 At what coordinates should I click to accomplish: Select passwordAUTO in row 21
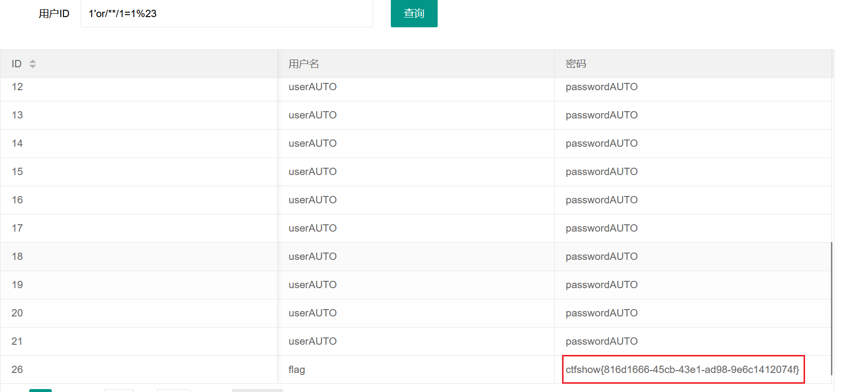tap(602, 341)
